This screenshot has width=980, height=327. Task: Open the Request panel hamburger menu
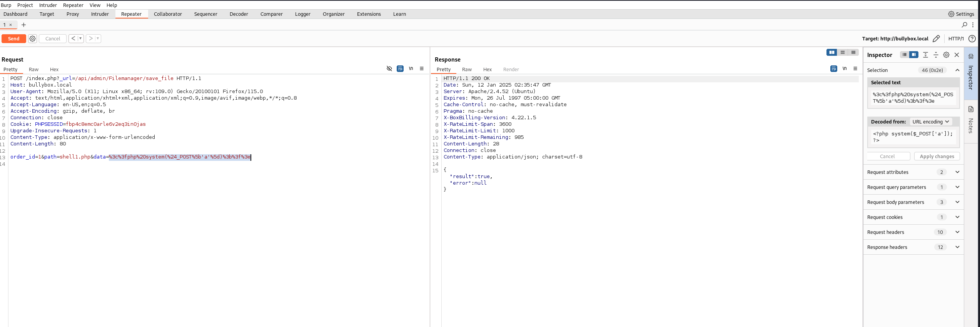[x=422, y=68]
